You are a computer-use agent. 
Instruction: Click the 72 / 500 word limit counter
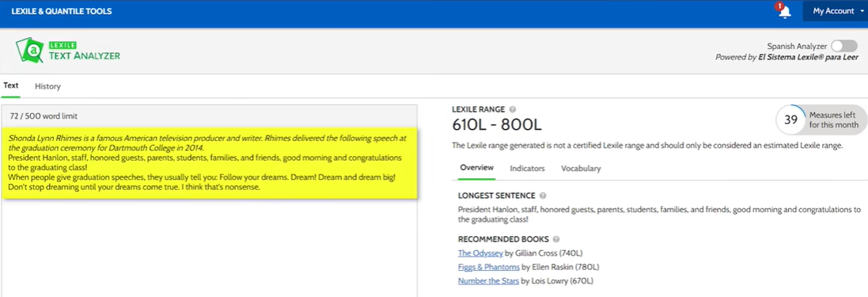point(44,116)
